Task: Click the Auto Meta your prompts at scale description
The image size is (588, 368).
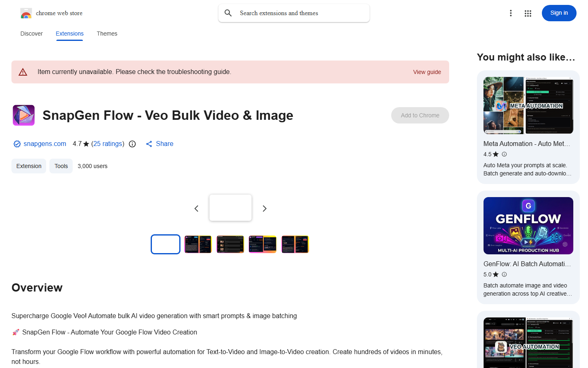Action: coord(528,169)
